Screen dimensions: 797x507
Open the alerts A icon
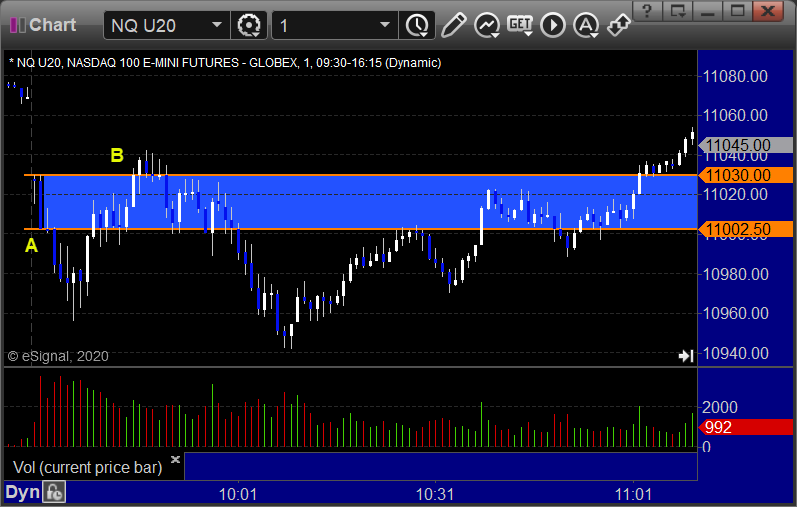pyautogui.click(x=586, y=25)
